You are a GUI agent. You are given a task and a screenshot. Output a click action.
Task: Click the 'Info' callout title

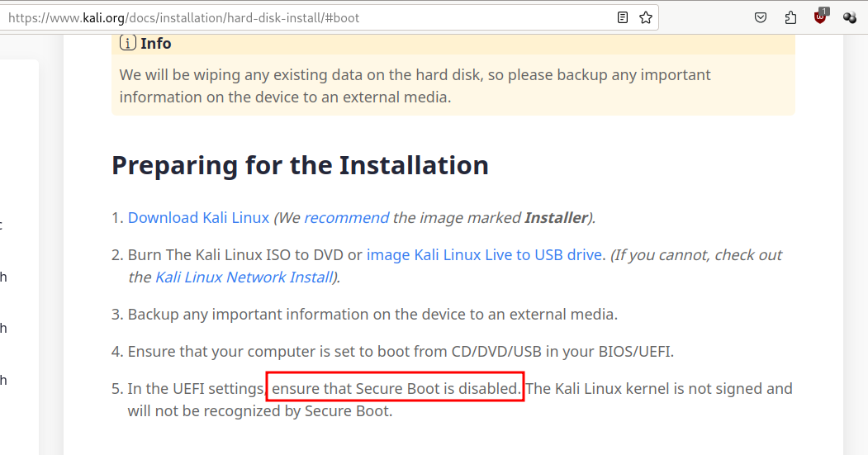pos(155,43)
